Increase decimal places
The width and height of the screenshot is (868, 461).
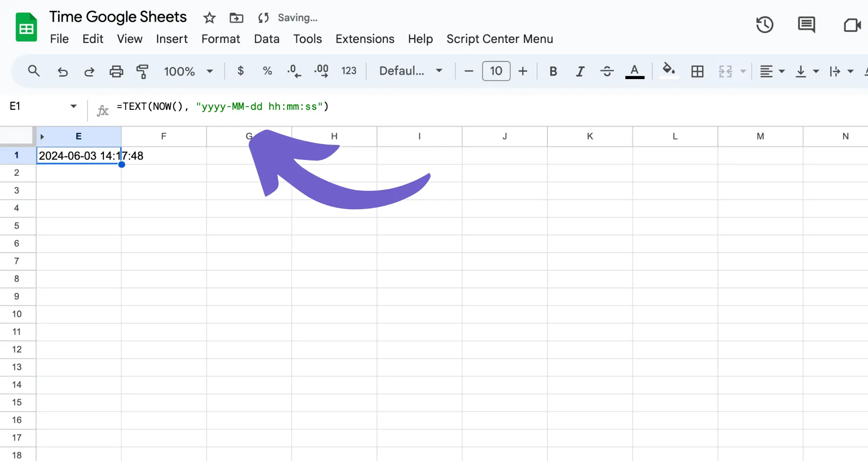[x=321, y=71]
